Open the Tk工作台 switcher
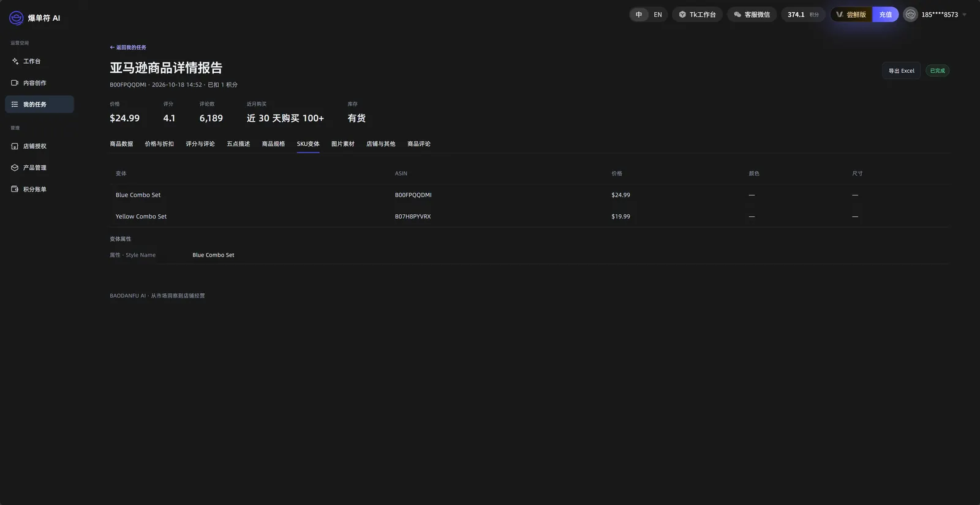Image resolution: width=980 pixels, height=505 pixels. coord(697,15)
